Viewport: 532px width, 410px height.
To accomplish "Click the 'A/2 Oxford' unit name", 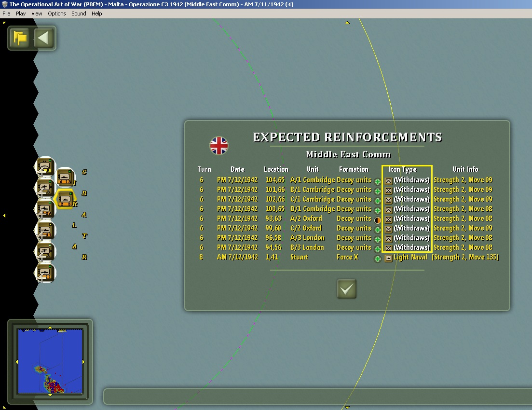I will (x=306, y=219).
